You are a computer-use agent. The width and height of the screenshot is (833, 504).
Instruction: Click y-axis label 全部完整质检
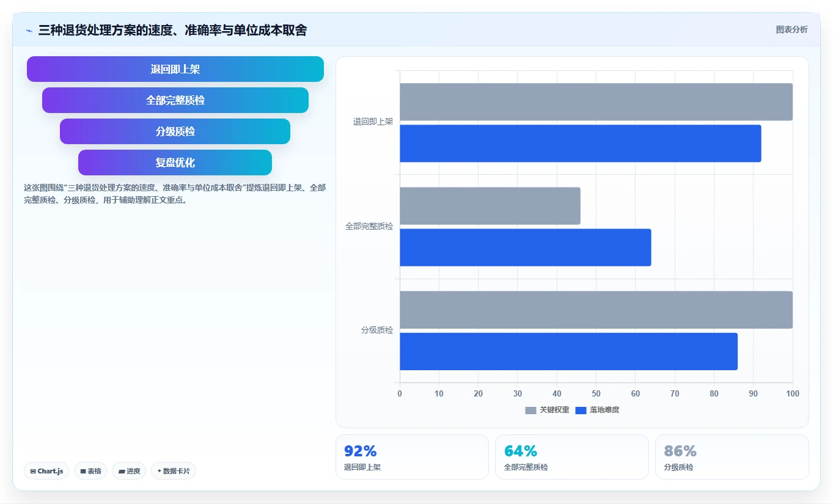(x=369, y=226)
